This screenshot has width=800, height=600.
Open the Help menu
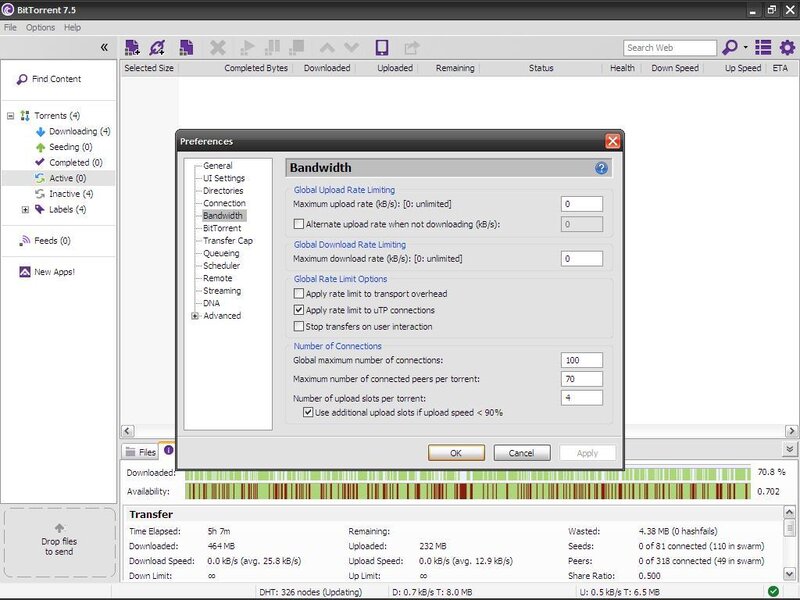[72, 28]
